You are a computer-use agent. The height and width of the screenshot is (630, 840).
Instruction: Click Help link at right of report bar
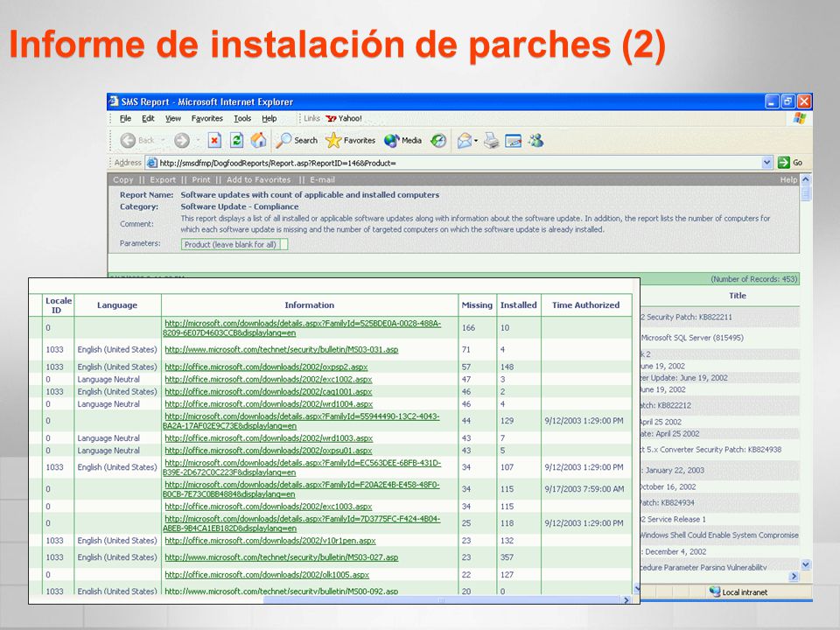[788, 180]
